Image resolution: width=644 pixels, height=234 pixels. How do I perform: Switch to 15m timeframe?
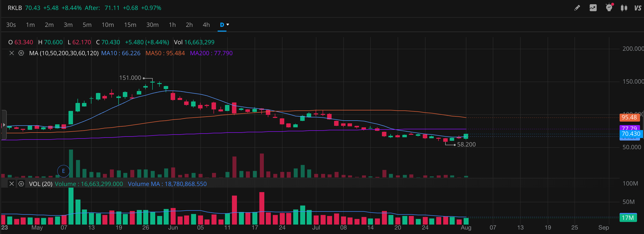click(130, 25)
